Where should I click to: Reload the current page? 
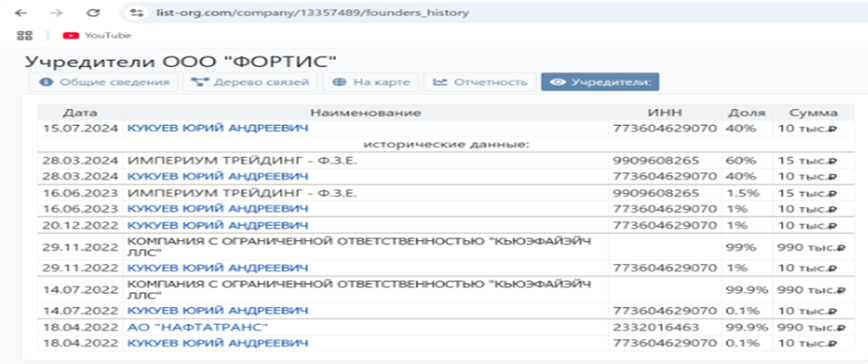(x=93, y=14)
